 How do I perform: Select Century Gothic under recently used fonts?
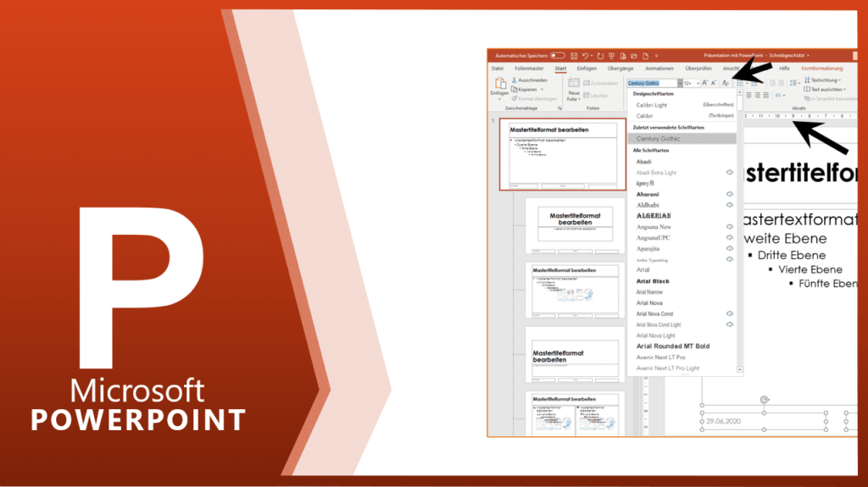682,139
